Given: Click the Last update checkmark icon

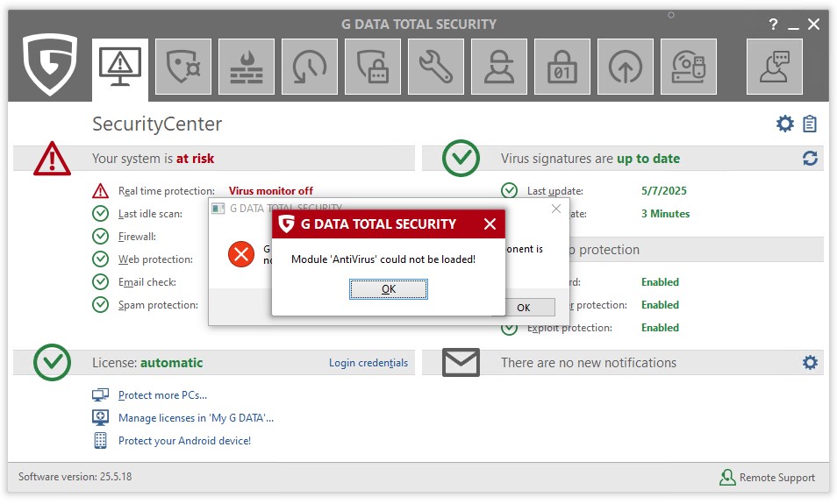Looking at the screenshot, I should 509,190.
